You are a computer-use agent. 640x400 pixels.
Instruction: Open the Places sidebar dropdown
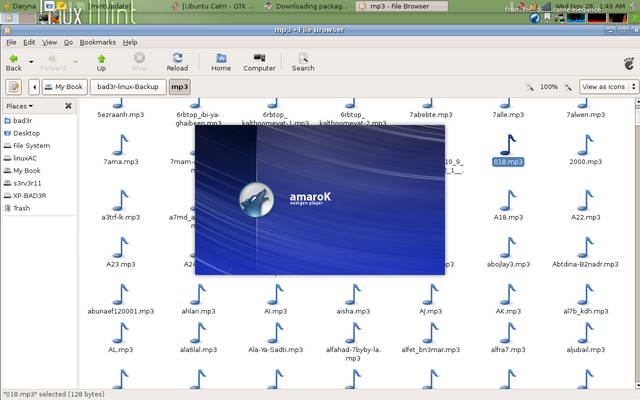point(20,106)
